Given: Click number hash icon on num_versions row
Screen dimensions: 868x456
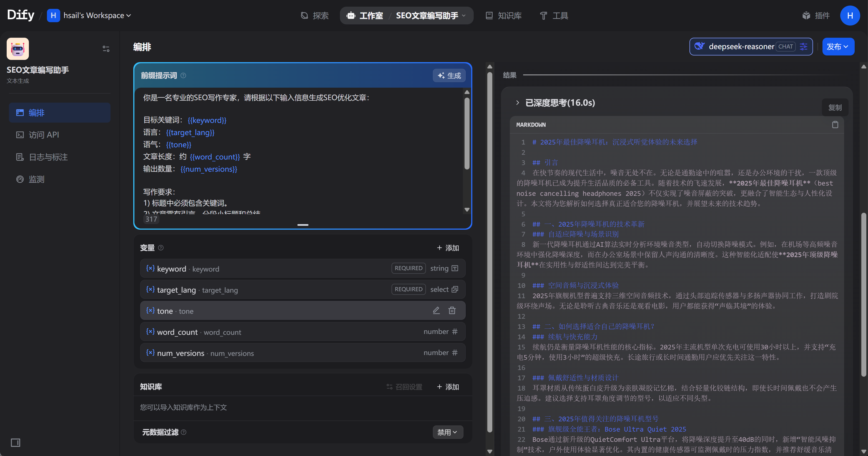Looking at the screenshot, I should click(455, 353).
